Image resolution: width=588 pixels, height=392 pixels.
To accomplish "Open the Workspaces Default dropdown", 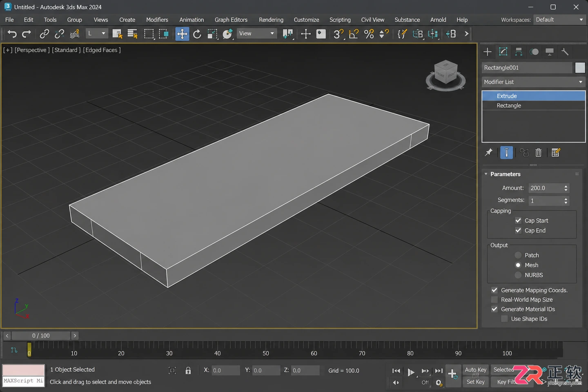I will tap(559, 20).
